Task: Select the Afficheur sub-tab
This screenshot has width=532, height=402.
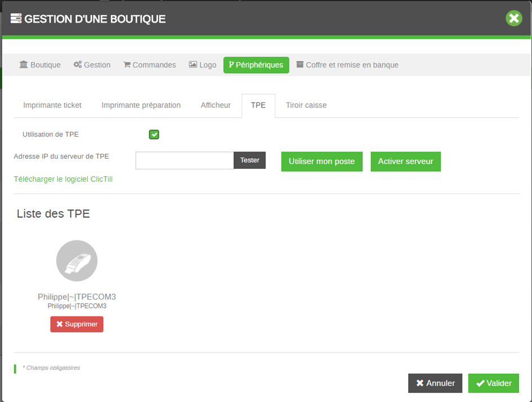Action: point(216,105)
